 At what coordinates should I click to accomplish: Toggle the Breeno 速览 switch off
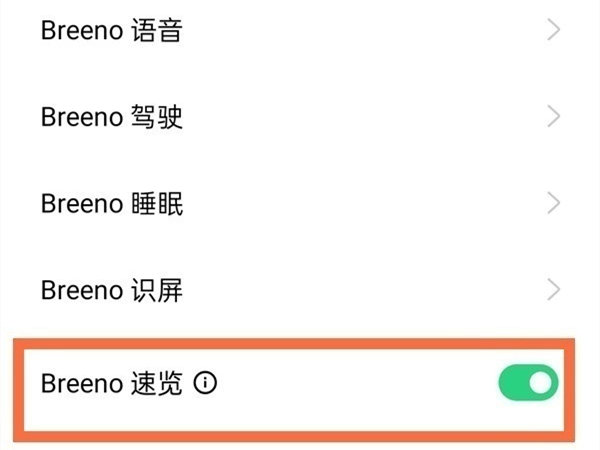tap(528, 384)
